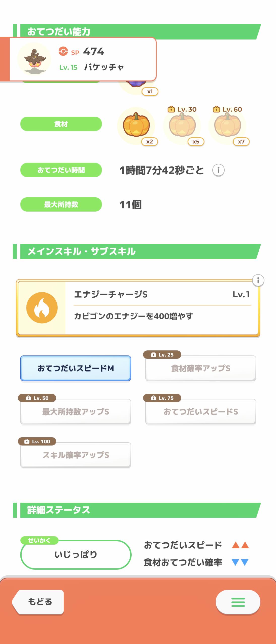Tap the unlocked pumpkin ingredient x2
This screenshot has height=644, width=276.
[x=136, y=125]
